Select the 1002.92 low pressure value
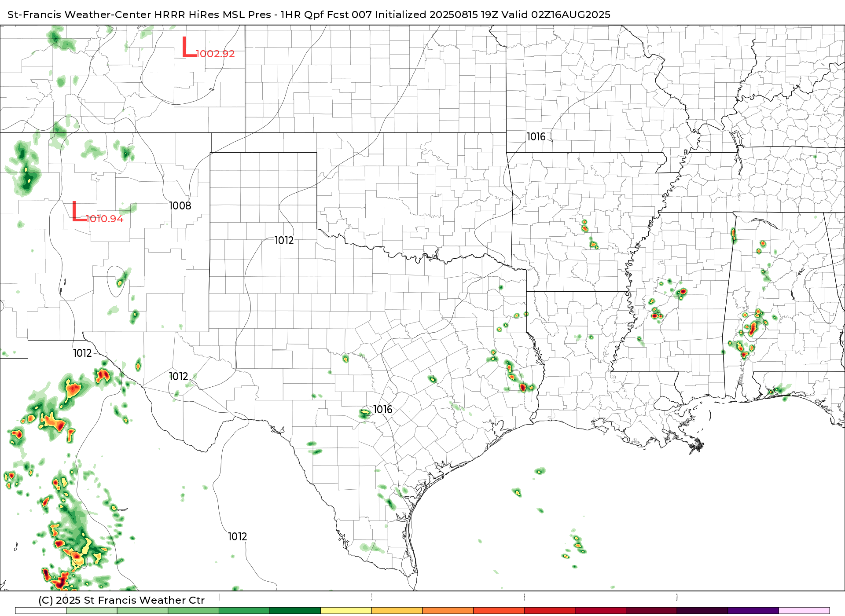 click(215, 54)
